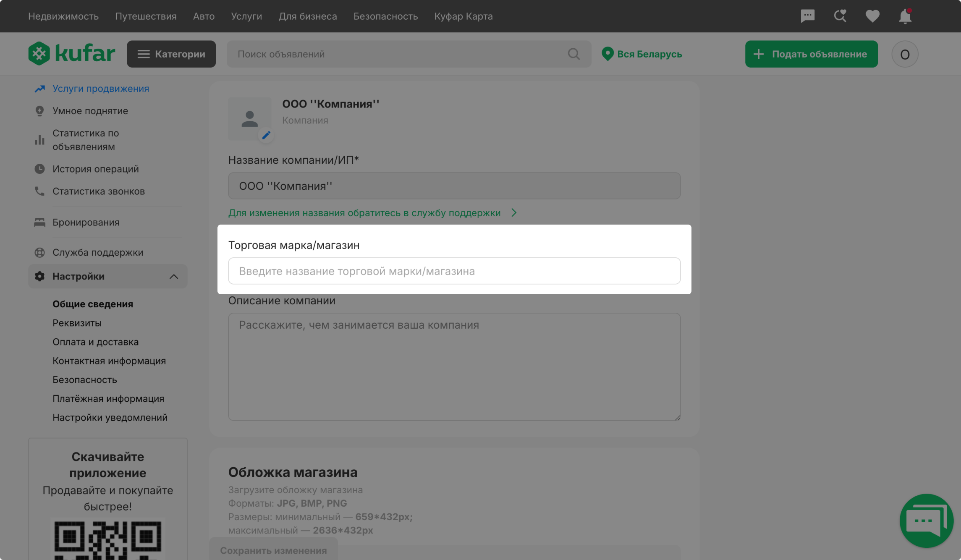Click the profile avatar edit pencil icon

click(x=266, y=135)
